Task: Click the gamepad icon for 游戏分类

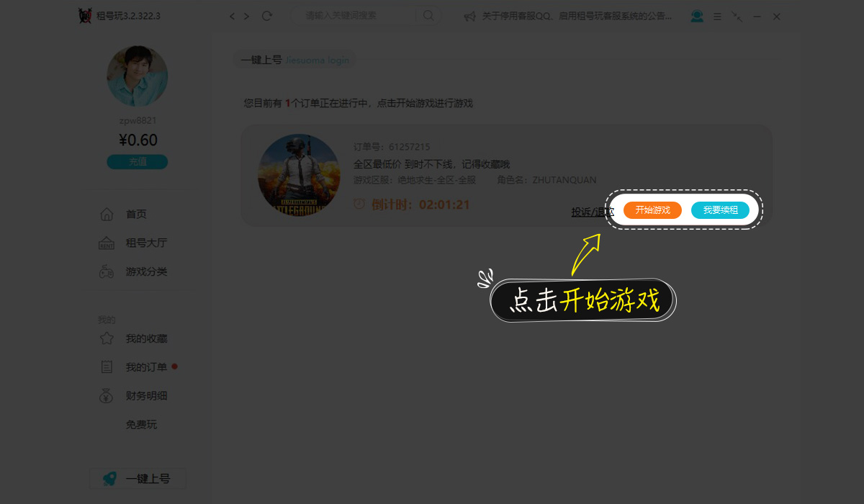Action: (107, 272)
